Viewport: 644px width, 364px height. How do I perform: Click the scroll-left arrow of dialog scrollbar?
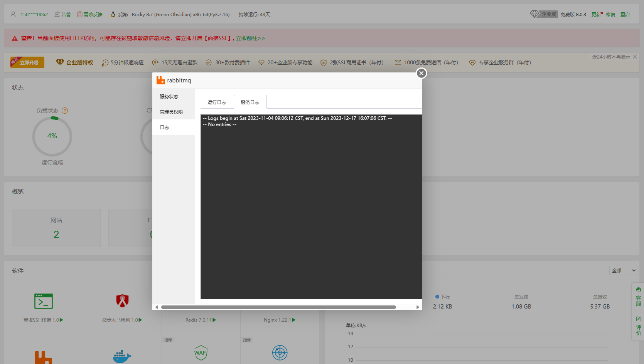point(157,307)
